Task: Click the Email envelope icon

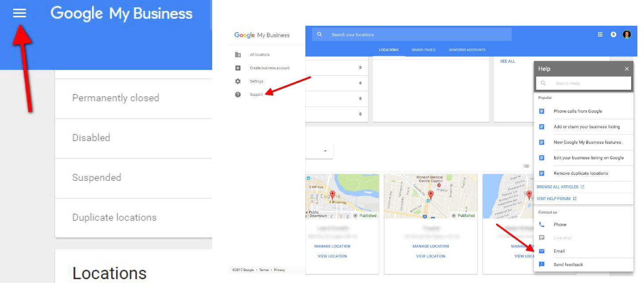Action: click(x=542, y=251)
